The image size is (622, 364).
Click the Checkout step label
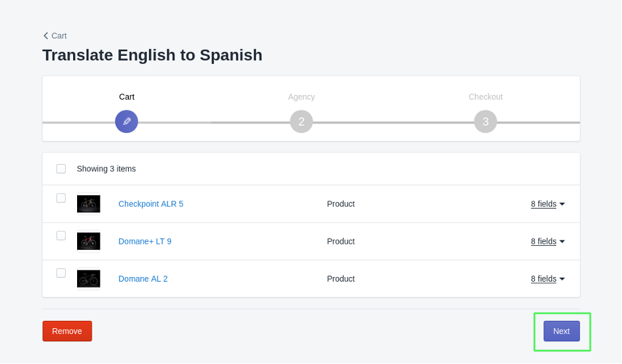click(x=486, y=97)
